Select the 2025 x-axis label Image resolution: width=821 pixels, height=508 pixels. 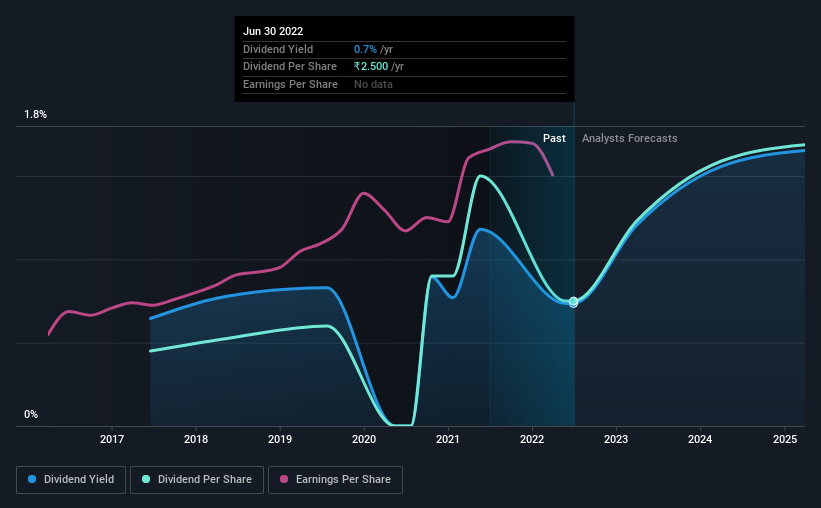(785, 439)
